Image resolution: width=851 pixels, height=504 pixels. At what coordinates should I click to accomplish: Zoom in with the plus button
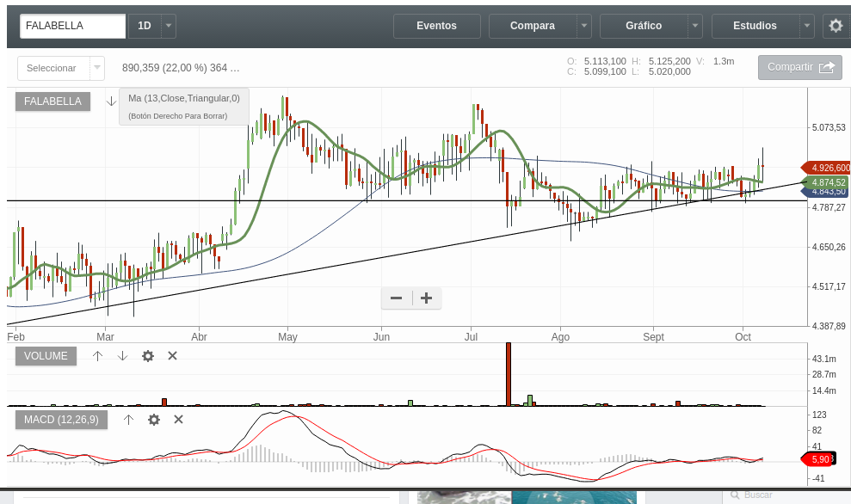426,298
